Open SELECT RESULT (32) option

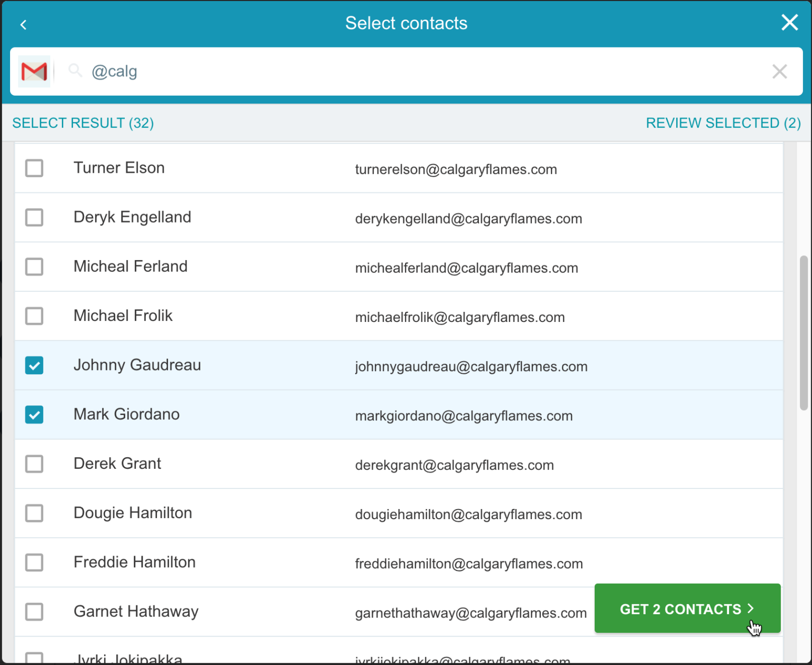click(x=82, y=123)
